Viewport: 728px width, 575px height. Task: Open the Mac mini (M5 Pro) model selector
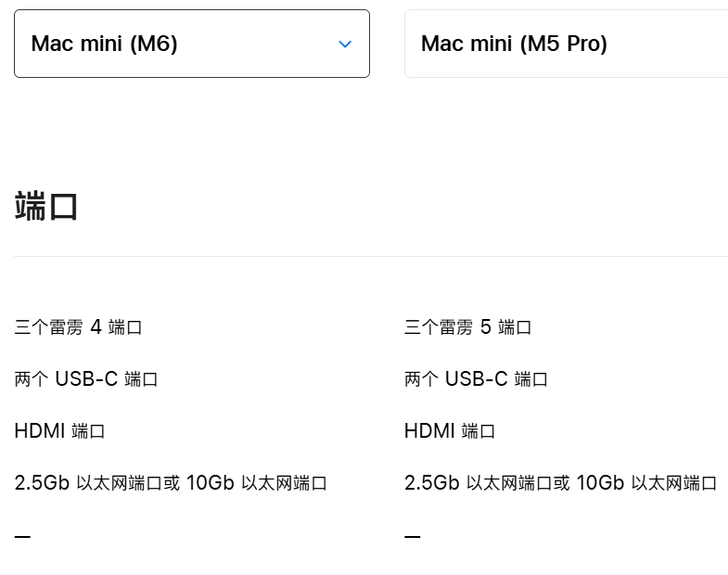(566, 44)
